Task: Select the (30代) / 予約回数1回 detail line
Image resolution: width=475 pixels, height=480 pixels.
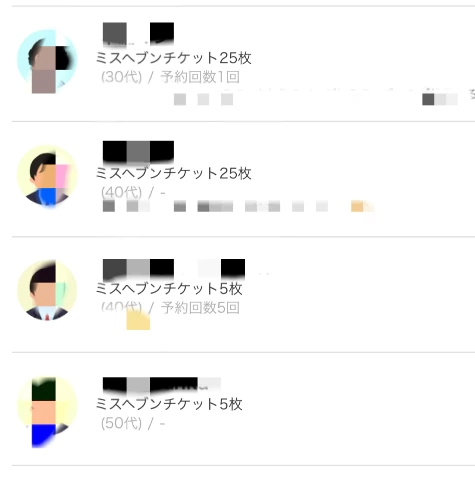Action: pyautogui.click(x=170, y=77)
